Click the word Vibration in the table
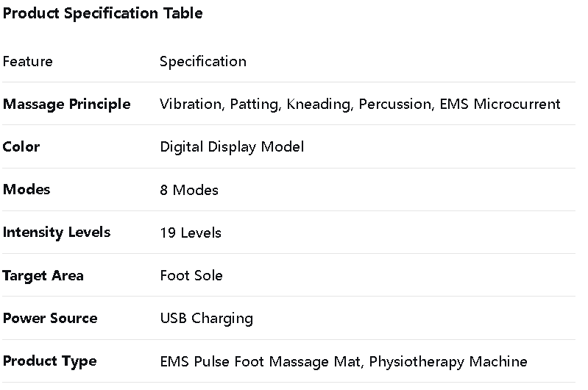Viewport: 588px width, 390px height. coord(190,104)
